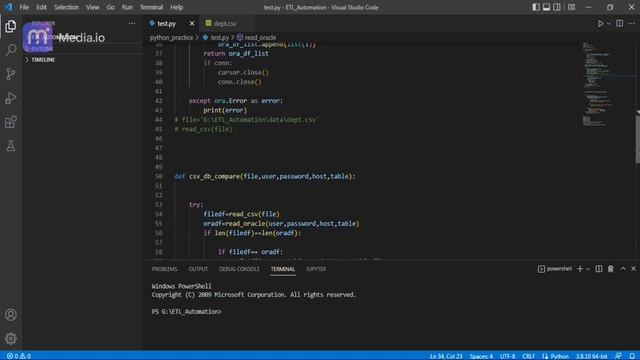This screenshot has width=640, height=360.
Task: Close the terminal panel
Action: [x=633, y=269]
